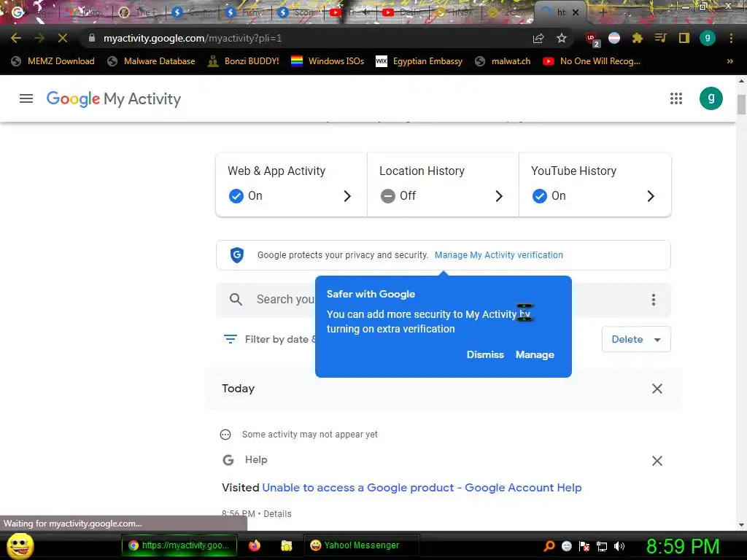747x560 pixels.
Task: Focus the Search your activity field
Action: [x=443, y=300]
